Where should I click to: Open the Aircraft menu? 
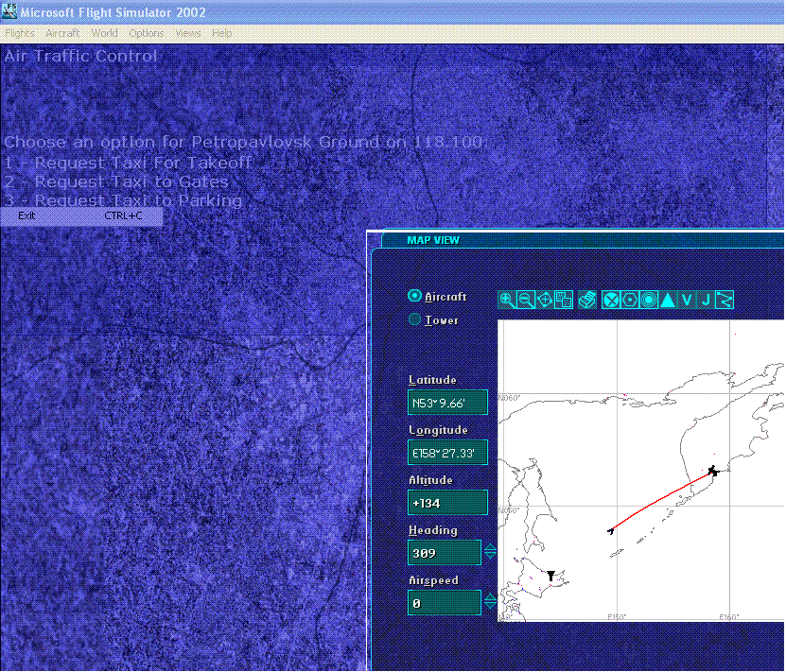click(62, 33)
